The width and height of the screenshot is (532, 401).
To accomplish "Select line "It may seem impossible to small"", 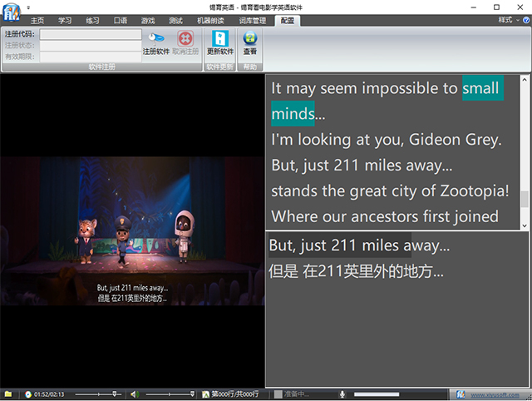I will click(387, 88).
